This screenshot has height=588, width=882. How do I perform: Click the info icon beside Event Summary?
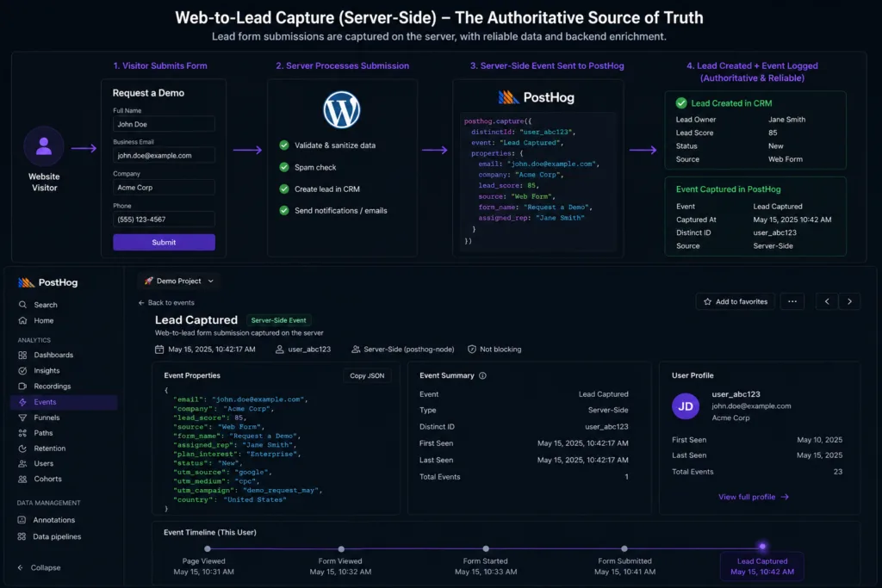click(x=482, y=375)
